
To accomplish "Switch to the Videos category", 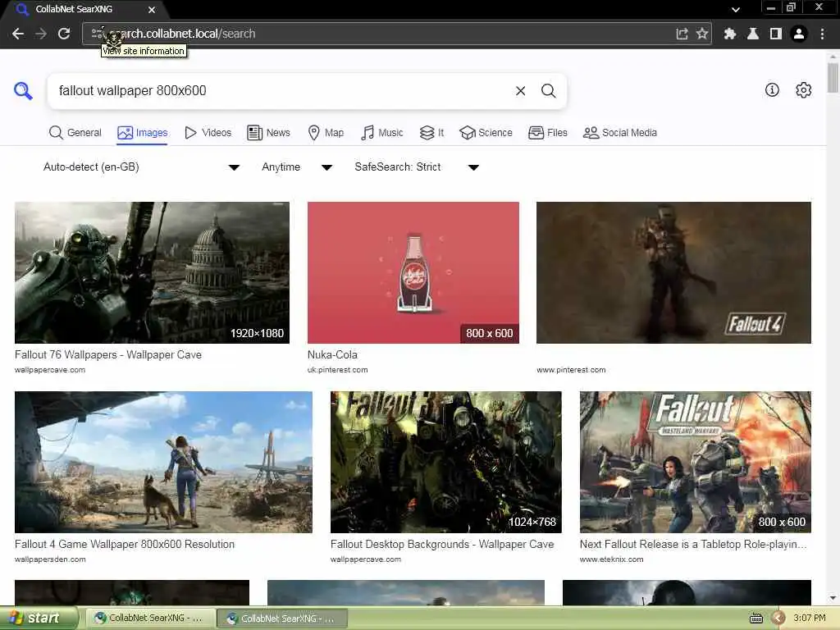I will pos(208,132).
